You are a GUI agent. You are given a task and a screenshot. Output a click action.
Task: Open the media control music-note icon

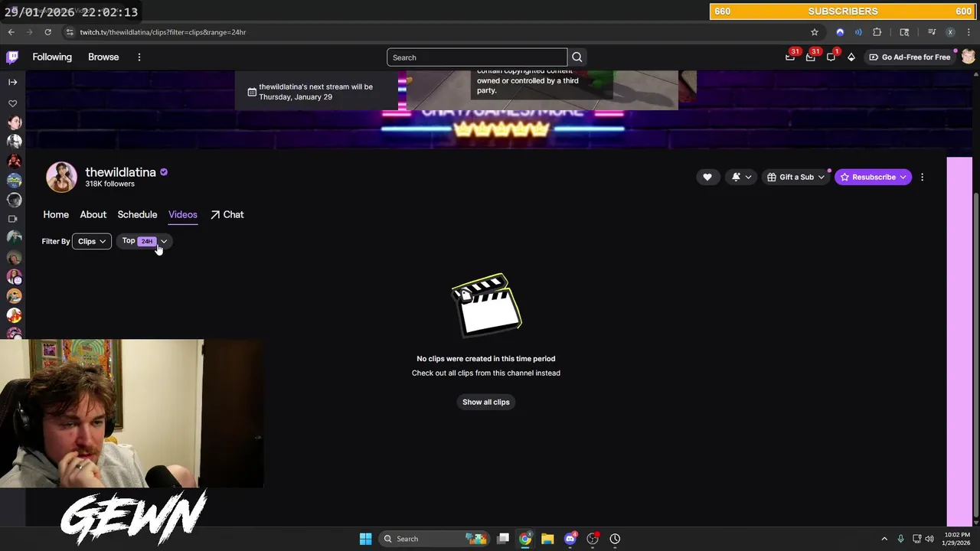coord(932,32)
